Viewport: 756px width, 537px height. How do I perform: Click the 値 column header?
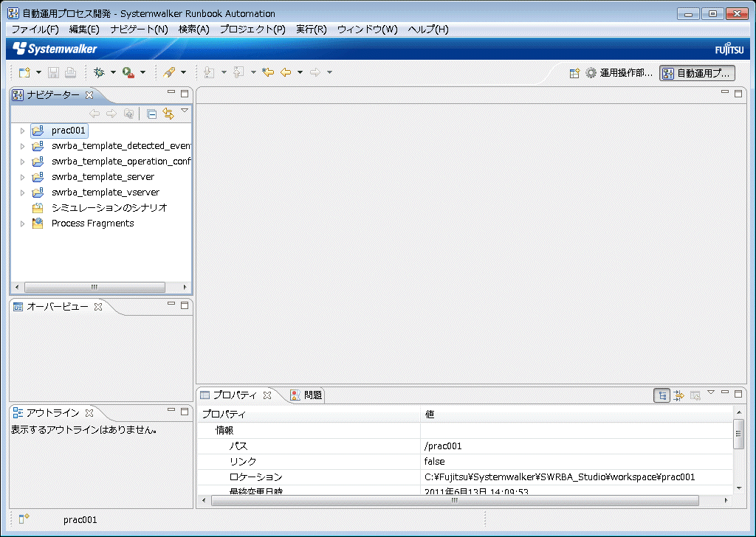coord(577,415)
